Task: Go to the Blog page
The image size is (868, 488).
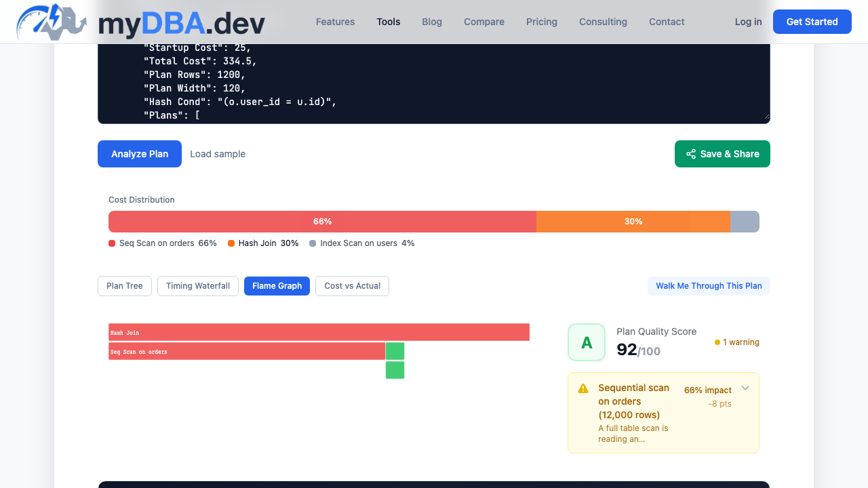Action: (432, 22)
